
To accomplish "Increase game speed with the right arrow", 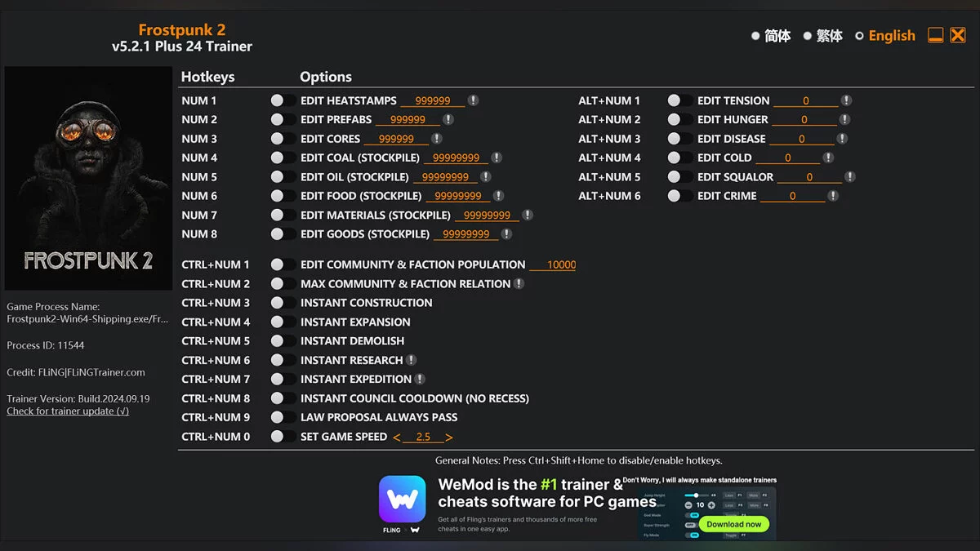I will pyautogui.click(x=448, y=438).
